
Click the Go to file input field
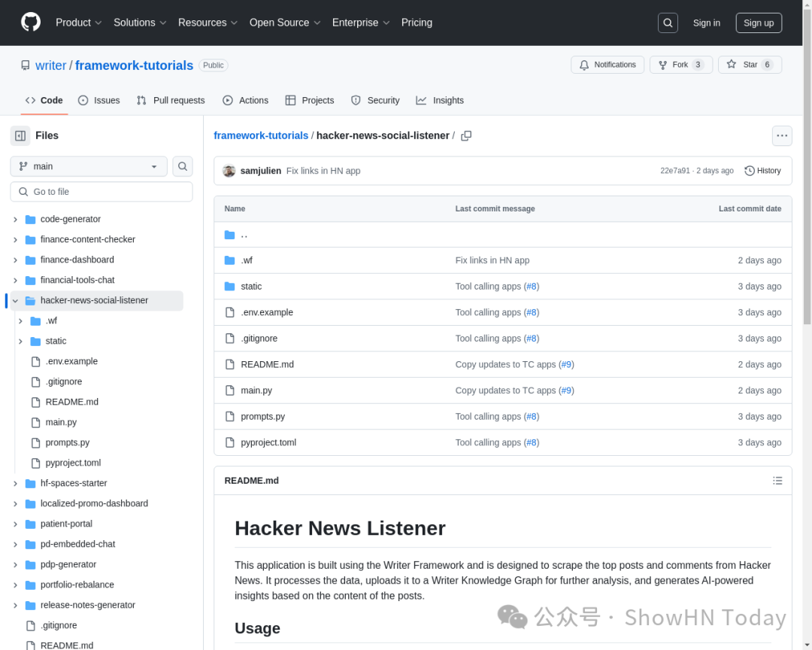(x=101, y=191)
